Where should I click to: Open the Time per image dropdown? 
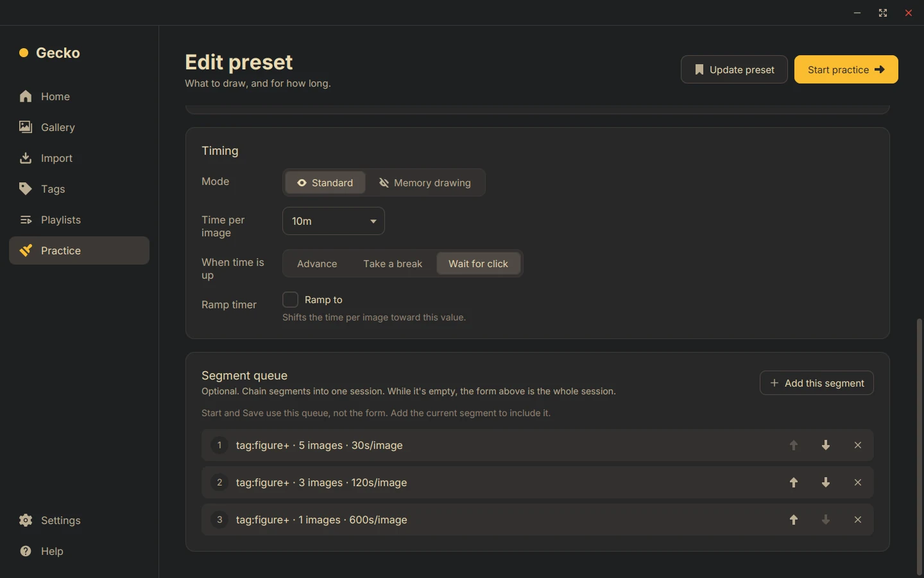[334, 221]
